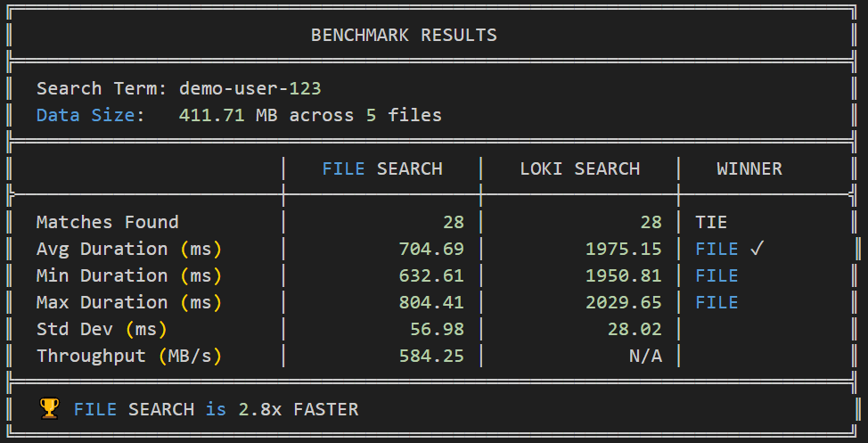868x443 pixels.
Task: Click the LOKI SEARCH column header
Action: coord(579,168)
